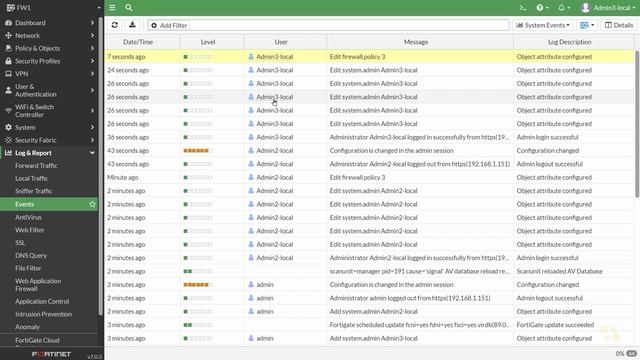Screen dimensions: 640x360
Task: Click 'Admin login successful' for Admin2-local
Action: point(547,258)
